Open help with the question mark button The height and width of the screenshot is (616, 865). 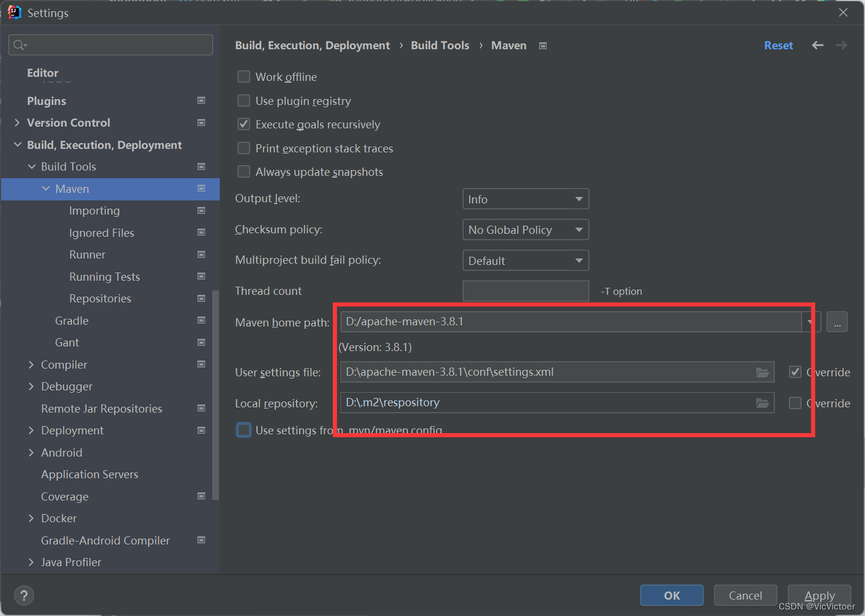coord(23,595)
